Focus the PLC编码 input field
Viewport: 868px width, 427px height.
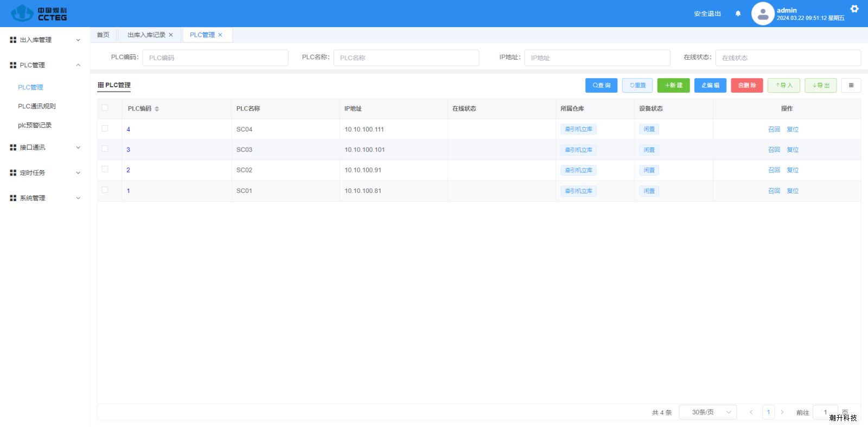[215, 58]
